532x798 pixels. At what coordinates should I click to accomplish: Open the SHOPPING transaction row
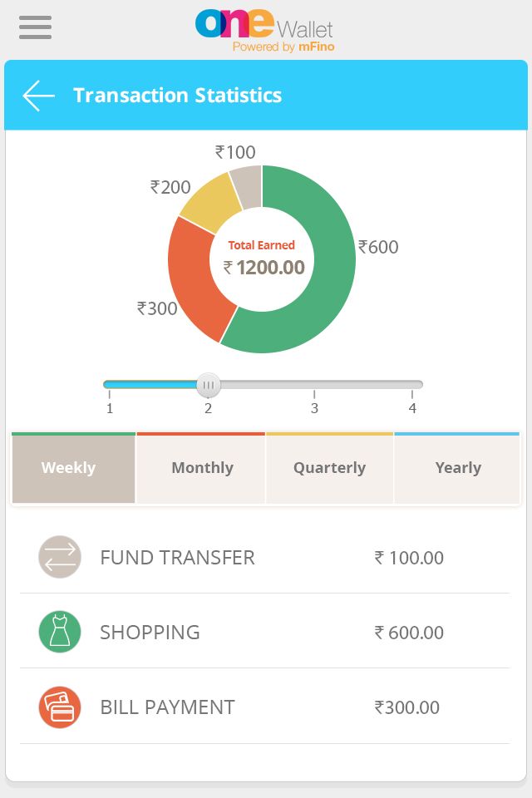264,632
